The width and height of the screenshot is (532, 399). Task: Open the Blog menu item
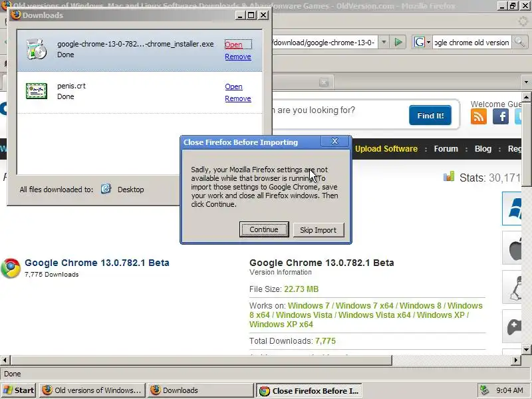click(483, 149)
